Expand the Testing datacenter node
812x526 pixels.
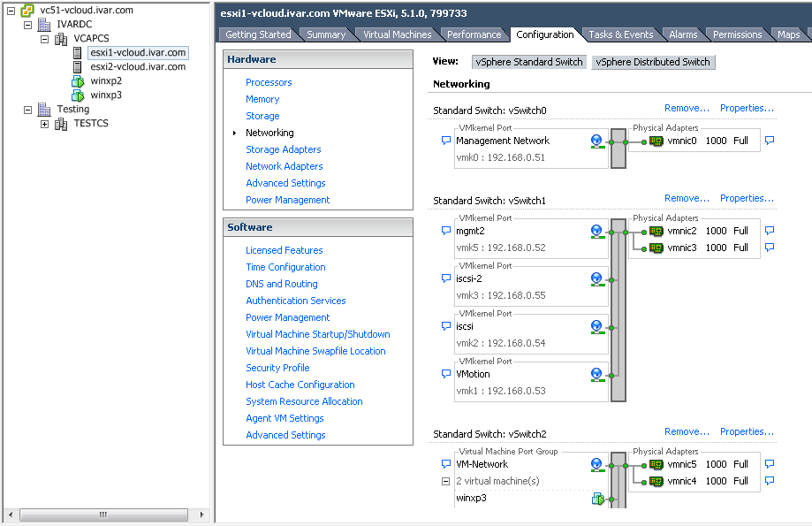click(x=29, y=109)
